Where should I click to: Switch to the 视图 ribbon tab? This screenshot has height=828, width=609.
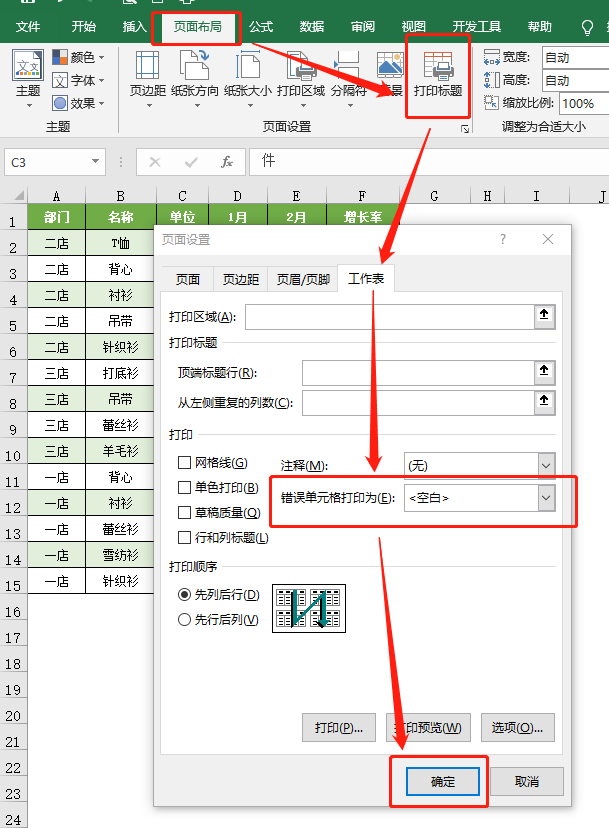click(x=414, y=26)
